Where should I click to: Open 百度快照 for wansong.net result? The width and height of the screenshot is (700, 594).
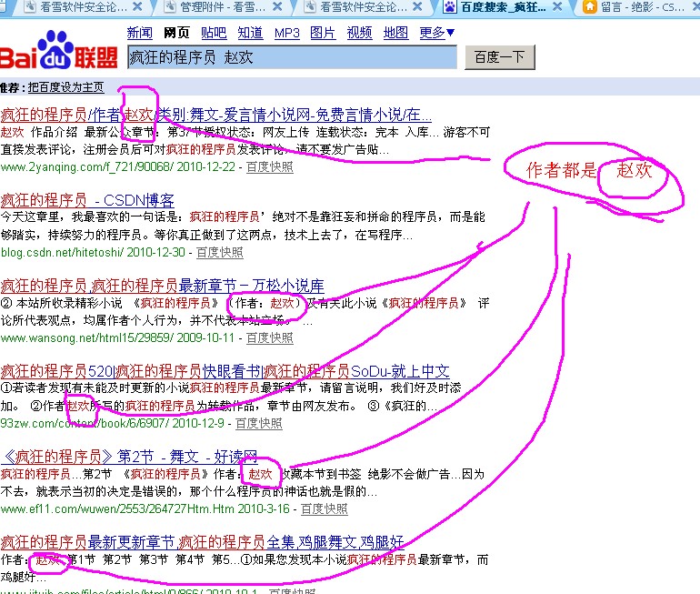tap(270, 337)
